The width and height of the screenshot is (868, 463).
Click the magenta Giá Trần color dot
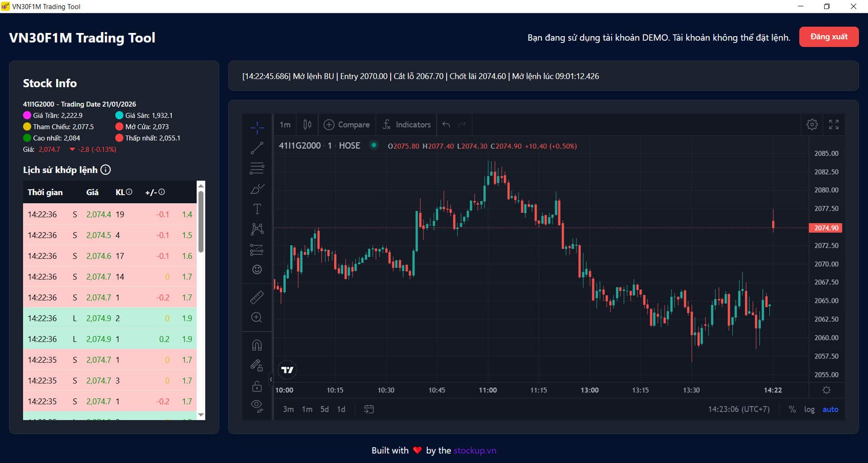pos(26,115)
